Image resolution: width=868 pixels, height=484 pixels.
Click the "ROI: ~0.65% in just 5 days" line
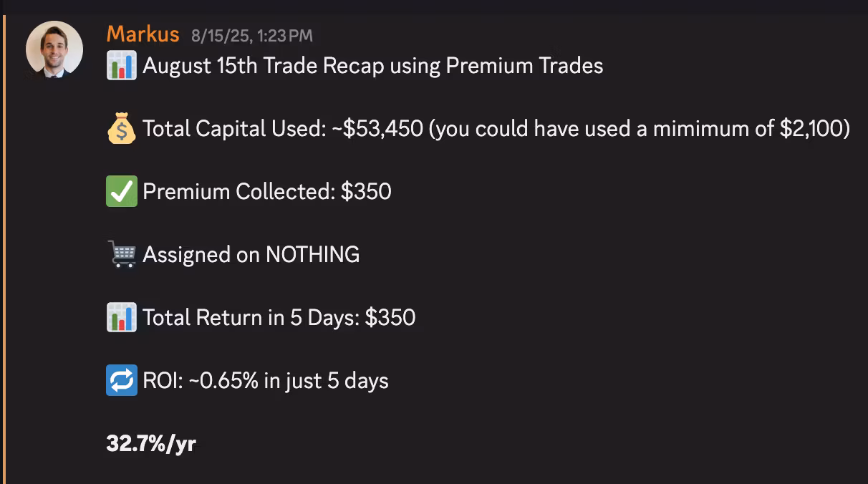tap(265, 380)
